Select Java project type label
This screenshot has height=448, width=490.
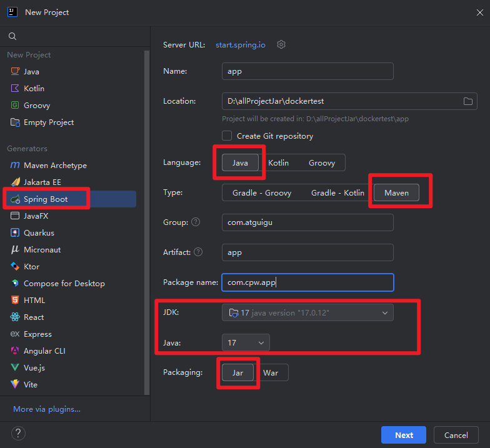pos(31,71)
